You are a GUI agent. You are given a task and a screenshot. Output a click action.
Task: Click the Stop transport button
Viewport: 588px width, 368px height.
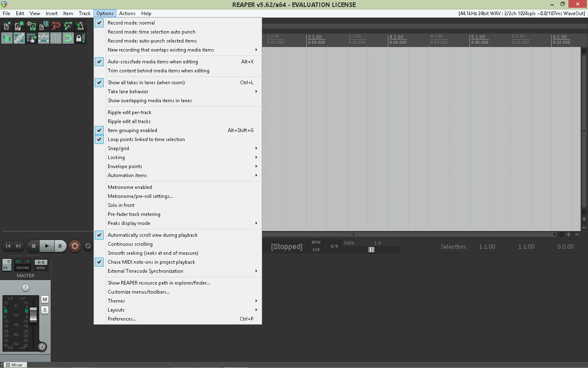tap(33, 246)
